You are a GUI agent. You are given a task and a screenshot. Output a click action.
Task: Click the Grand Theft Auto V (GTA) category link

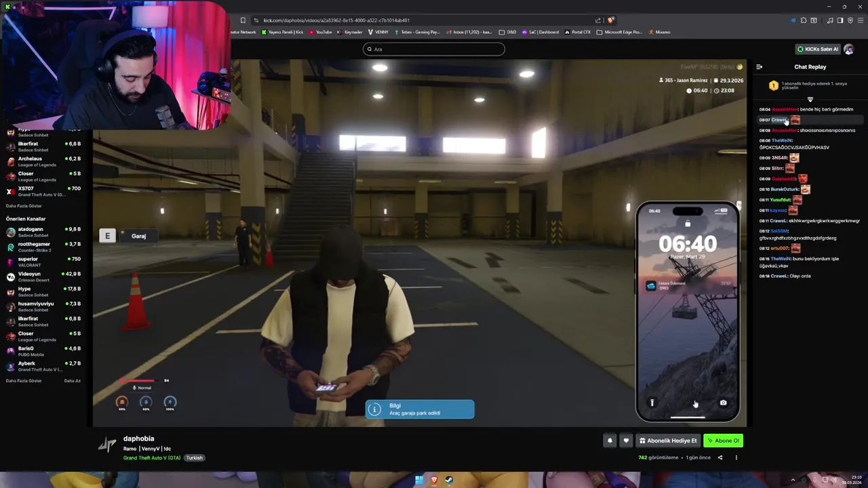click(x=152, y=458)
